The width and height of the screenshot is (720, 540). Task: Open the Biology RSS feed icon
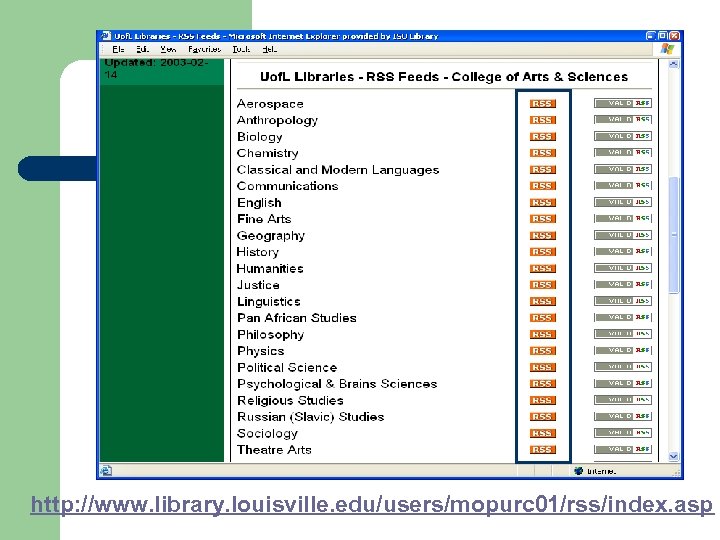click(542, 137)
